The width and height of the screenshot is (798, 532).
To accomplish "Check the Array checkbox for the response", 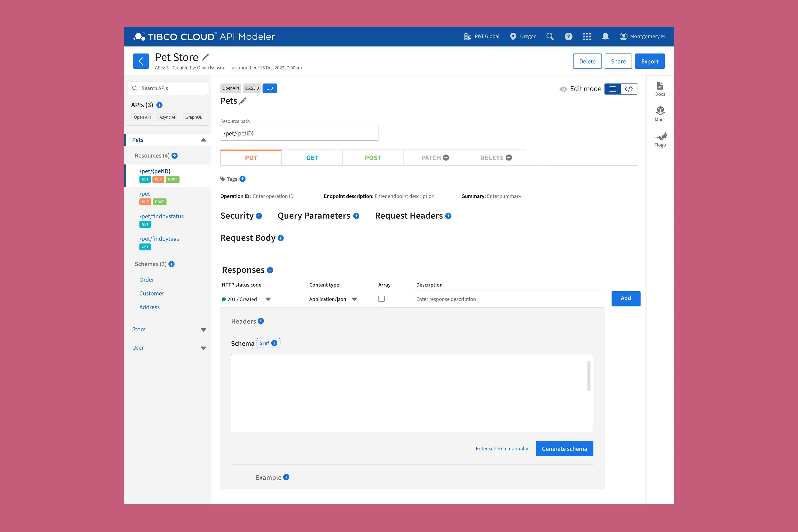I will click(381, 299).
